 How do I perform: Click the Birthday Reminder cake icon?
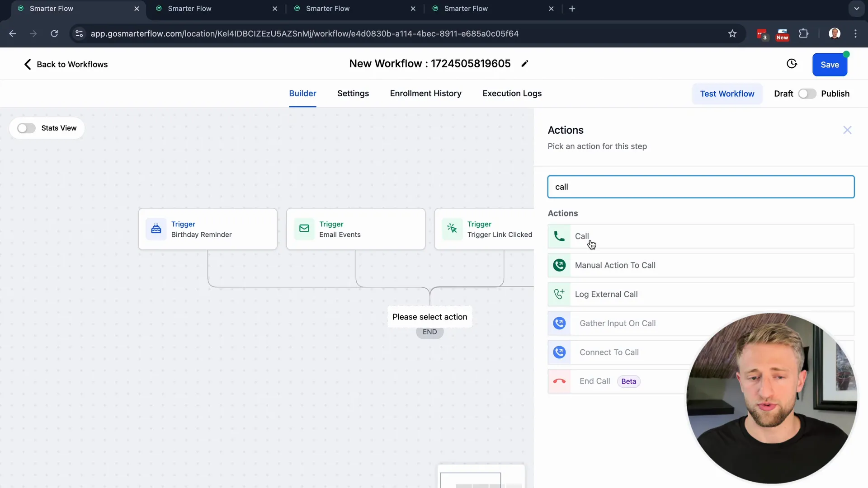pyautogui.click(x=156, y=229)
